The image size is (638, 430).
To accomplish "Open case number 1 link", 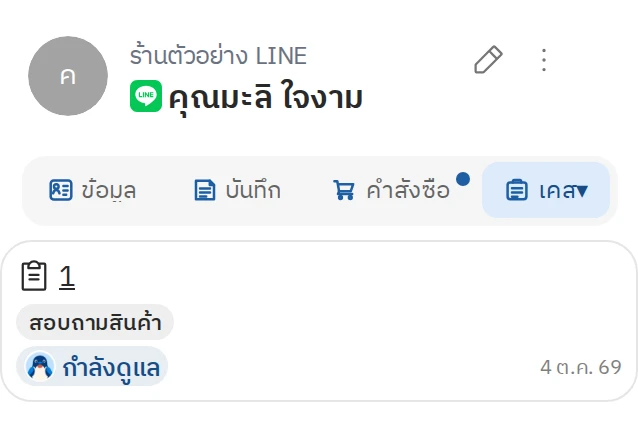I will pyautogui.click(x=67, y=277).
